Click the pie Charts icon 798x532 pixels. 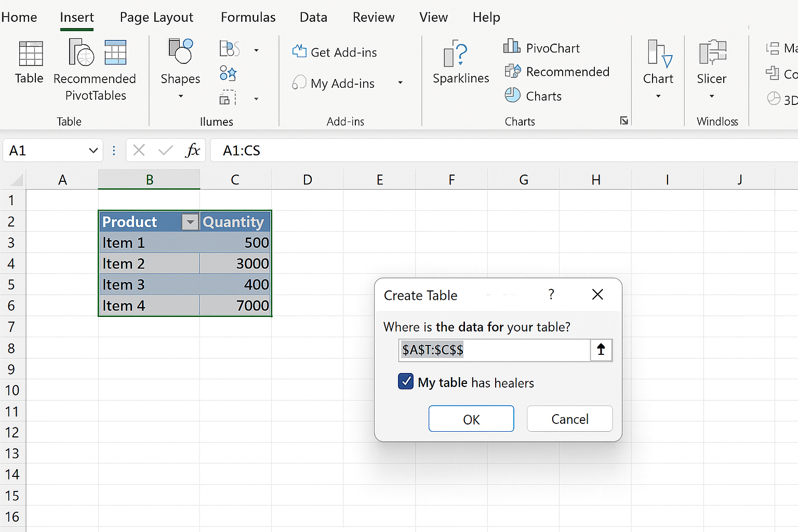(x=512, y=95)
